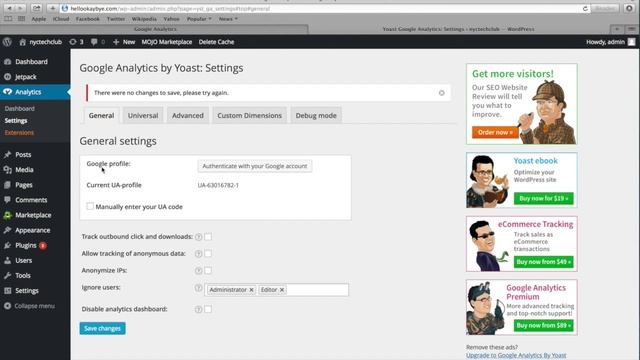Show help for Disable analytics dashboard
The width and height of the screenshot is (640, 360).
pos(198,309)
